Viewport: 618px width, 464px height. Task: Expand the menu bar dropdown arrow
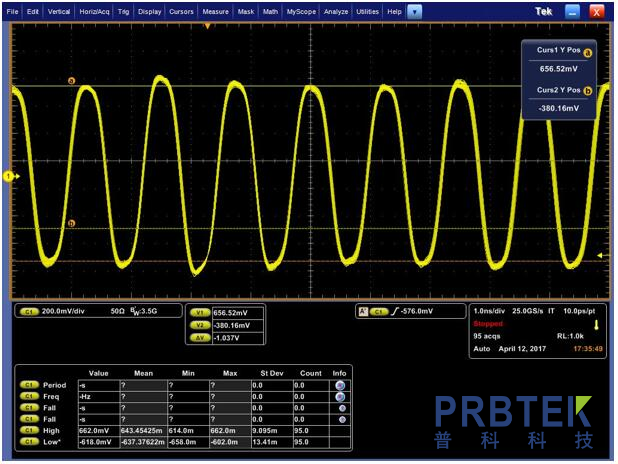[414, 12]
